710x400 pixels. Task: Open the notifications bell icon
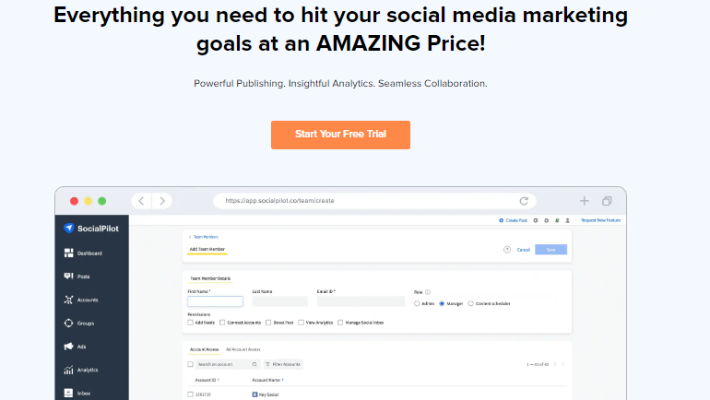click(x=557, y=221)
